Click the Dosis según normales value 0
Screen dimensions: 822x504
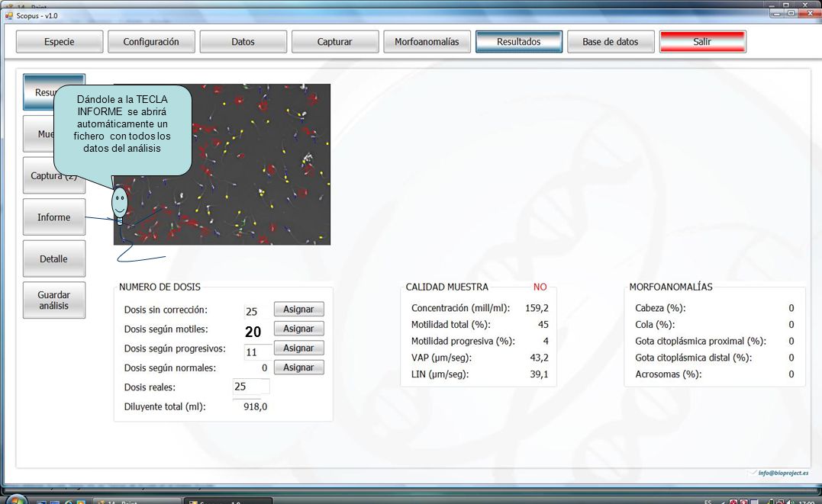(x=264, y=368)
